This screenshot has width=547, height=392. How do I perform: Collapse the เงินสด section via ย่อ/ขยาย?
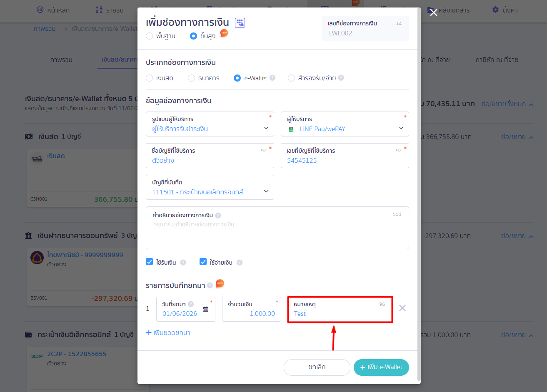click(x=517, y=137)
